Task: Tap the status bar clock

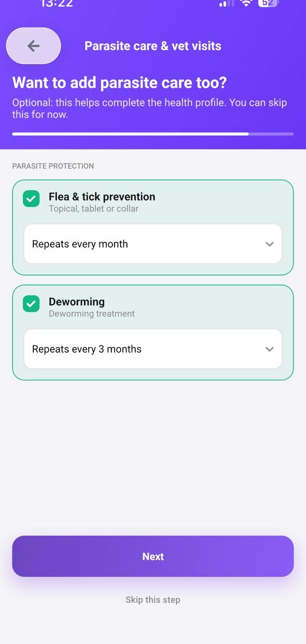Action: click(57, 4)
